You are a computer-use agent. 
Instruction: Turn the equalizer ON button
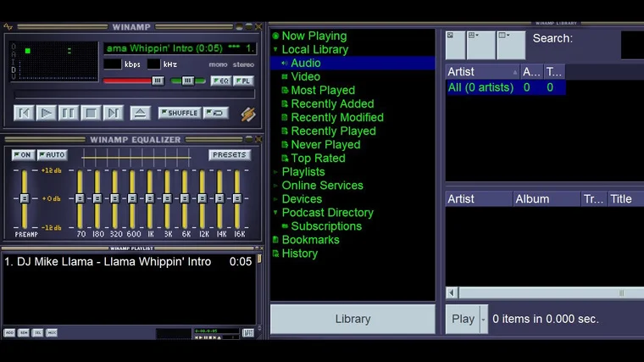(x=23, y=155)
